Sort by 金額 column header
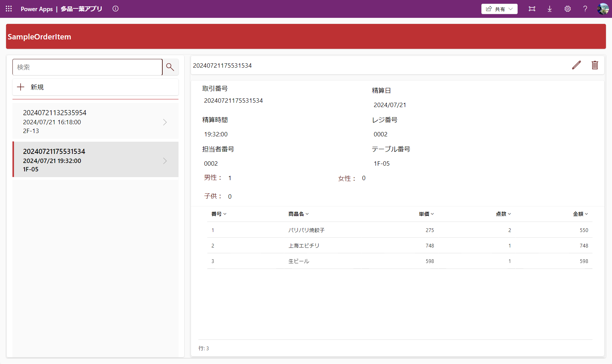The height and width of the screenshot is (364, 612). coord(581,214)
